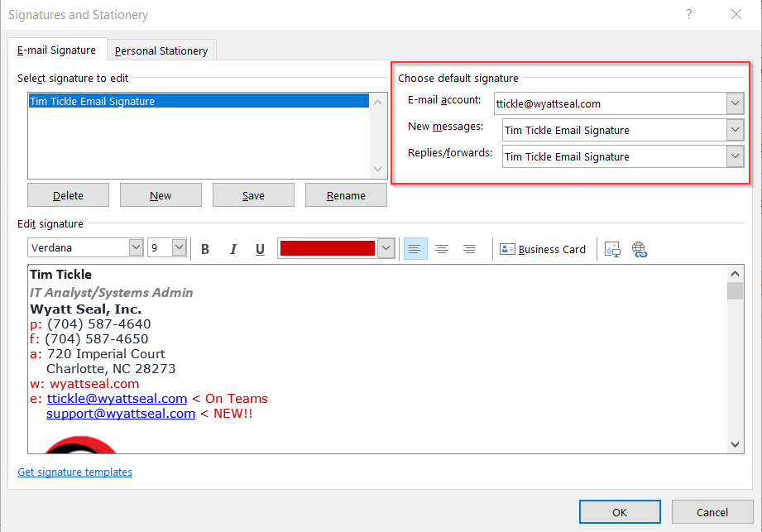Switch to Personal Stationery tab
Image resolution: width=762 pixels, height=532 pixels.
(161, 50)
